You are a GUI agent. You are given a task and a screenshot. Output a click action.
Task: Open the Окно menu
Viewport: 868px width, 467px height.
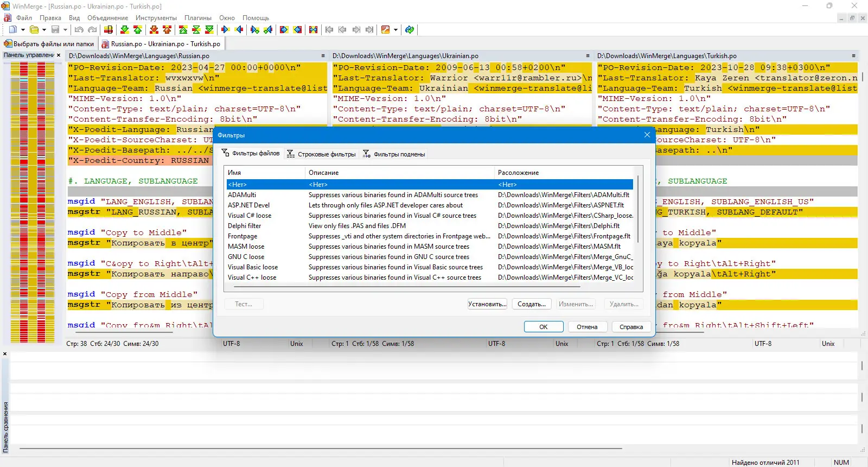227,18
